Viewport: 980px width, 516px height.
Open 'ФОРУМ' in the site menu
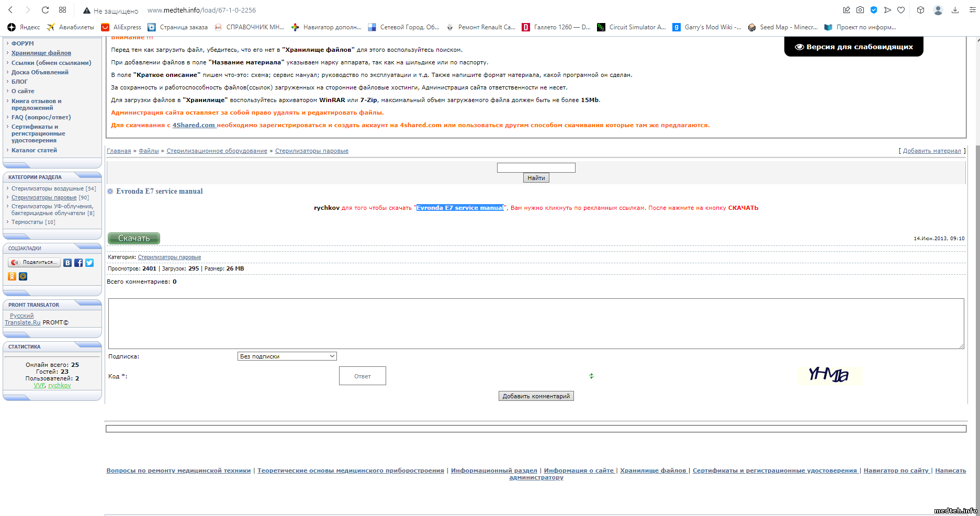(x=22, y=43)
